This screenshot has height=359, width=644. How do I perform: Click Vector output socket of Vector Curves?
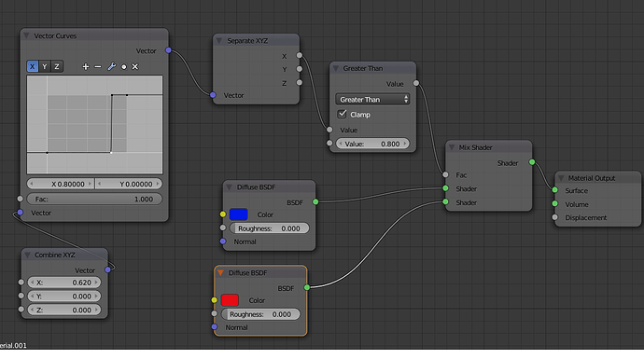point(168,50)
